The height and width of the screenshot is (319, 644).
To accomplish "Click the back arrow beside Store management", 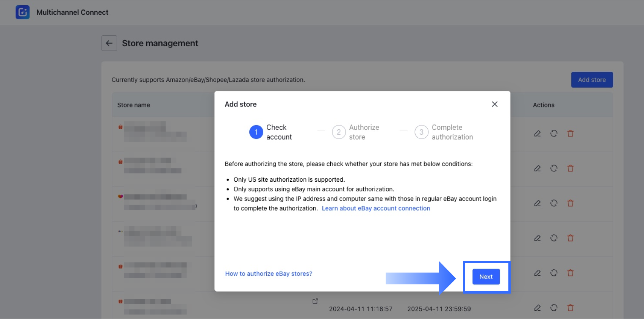I will click(109, 43).
